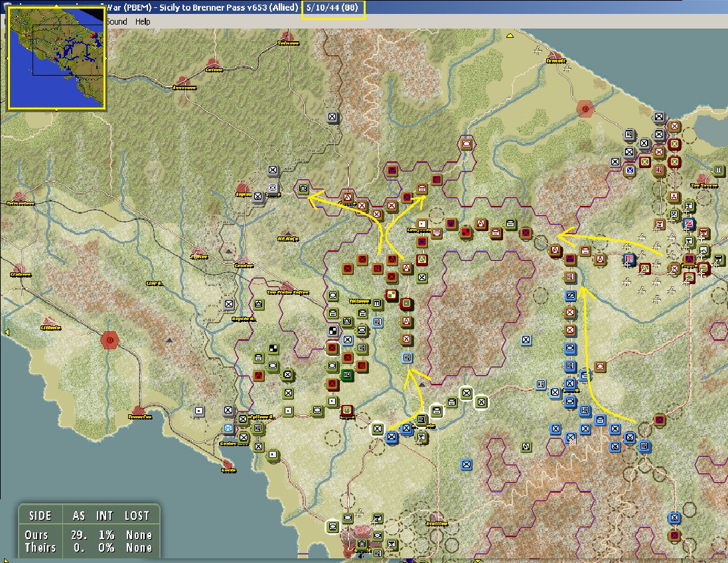
Task: Select the brown counter with the blue infantry symbol on white
Action: (630, 170)
